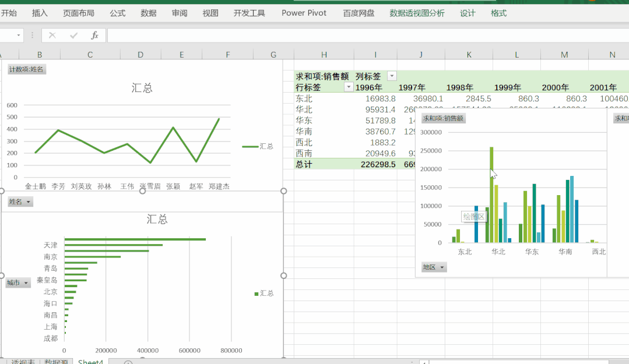
Task: Open the 列标签 filter dropdown in the pivot table
Action: pos(391,76)
